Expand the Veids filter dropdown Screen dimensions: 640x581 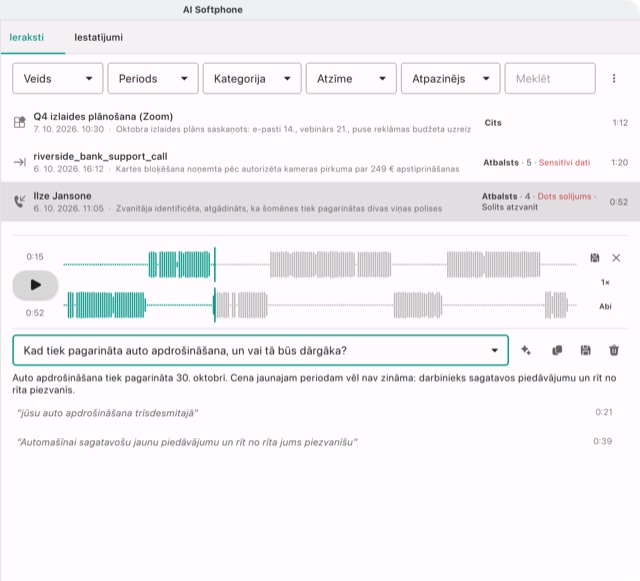click(58, 78)
